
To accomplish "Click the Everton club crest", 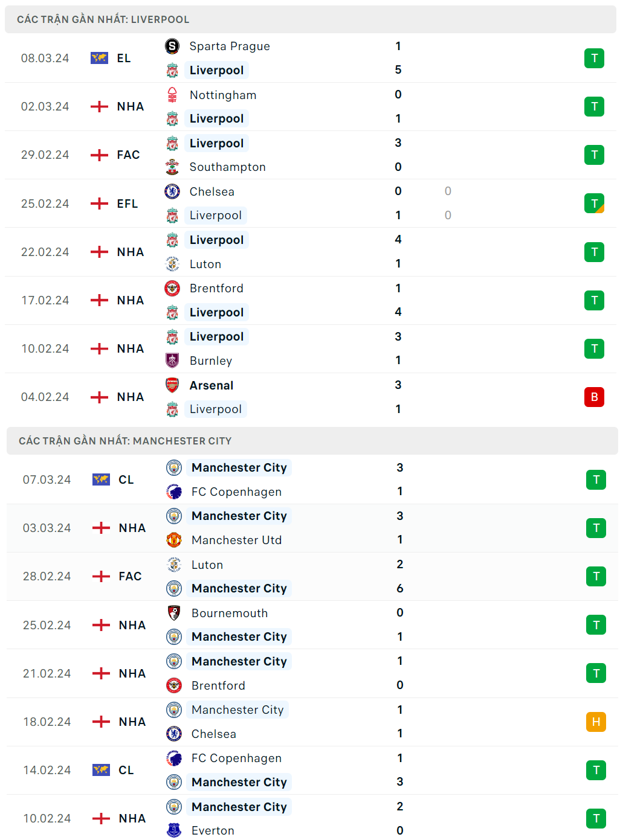I will (x=174, y=830).
